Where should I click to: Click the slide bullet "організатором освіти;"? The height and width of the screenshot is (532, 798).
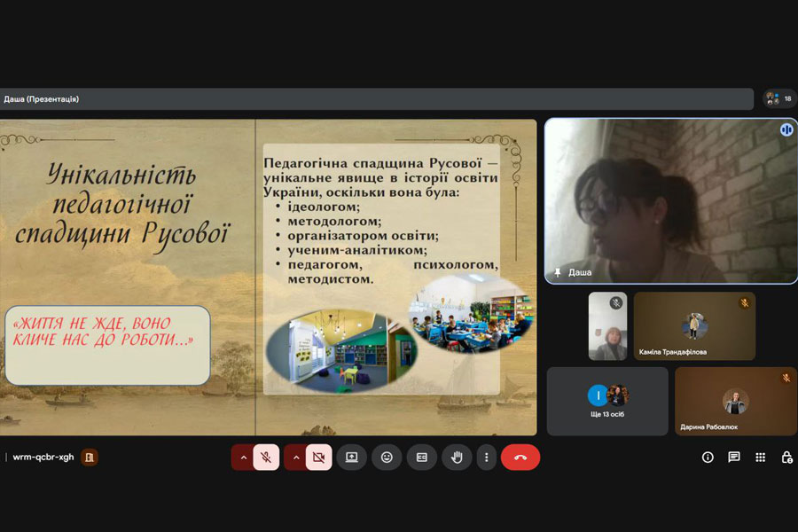(363, 236)
